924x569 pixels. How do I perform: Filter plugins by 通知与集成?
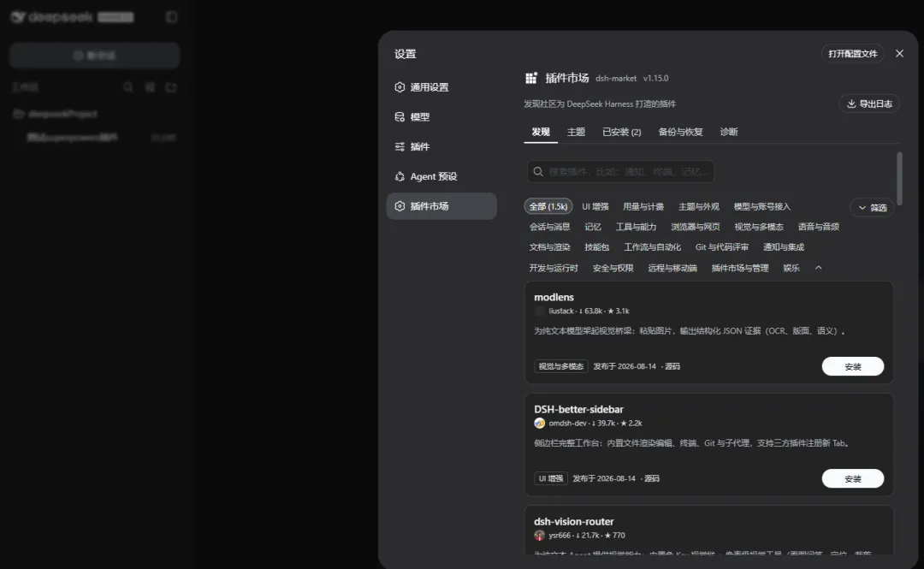pos(784,247)
